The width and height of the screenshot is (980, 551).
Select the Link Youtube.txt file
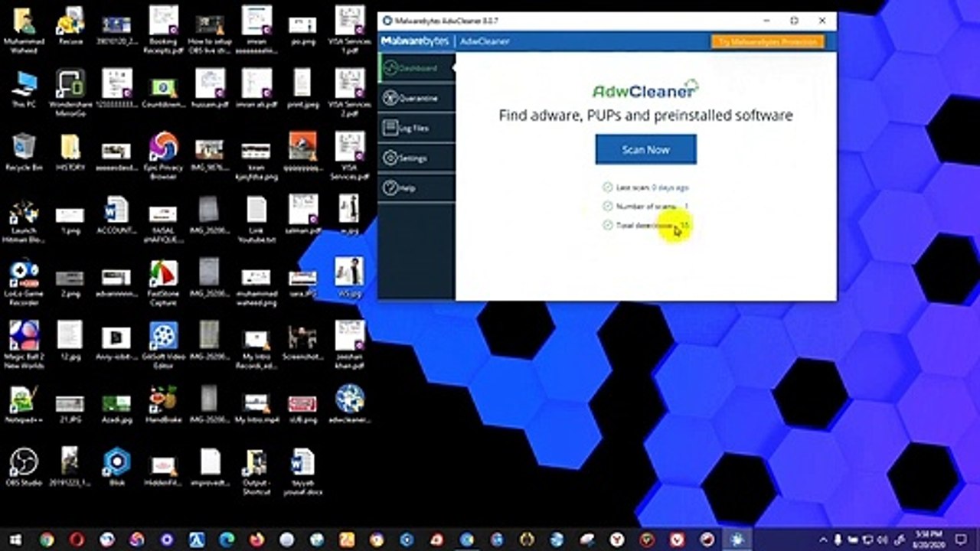[256, 219]
